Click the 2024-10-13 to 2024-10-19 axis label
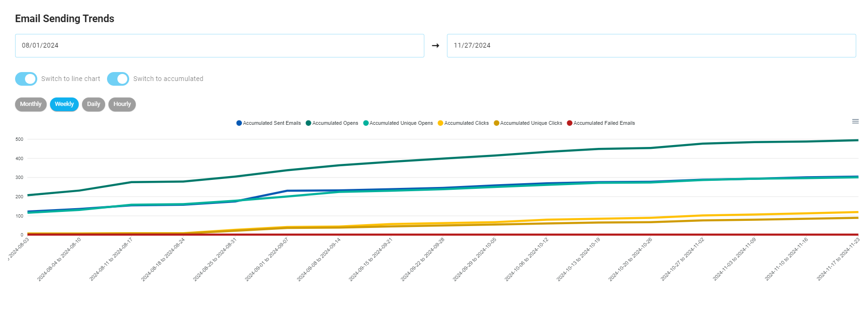This screenshot has width=868, height=316. click(x=579, y=259)
